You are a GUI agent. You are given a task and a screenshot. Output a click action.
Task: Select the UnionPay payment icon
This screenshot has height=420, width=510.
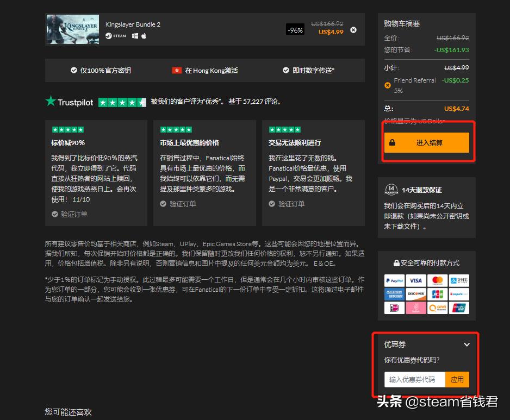[459, 308]
